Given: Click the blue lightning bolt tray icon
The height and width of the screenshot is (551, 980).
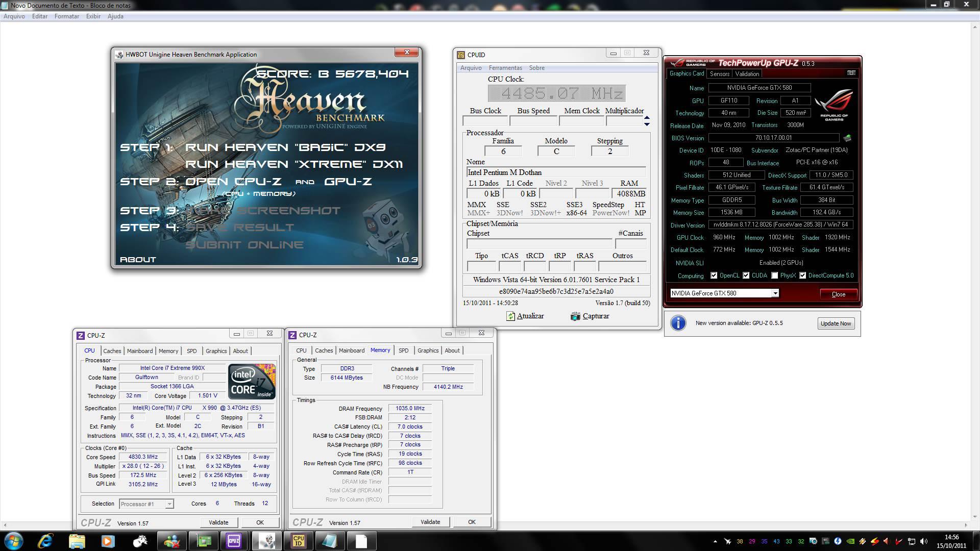Looking at the screenshot, I should pyautogui.click(x=838, y=541).
